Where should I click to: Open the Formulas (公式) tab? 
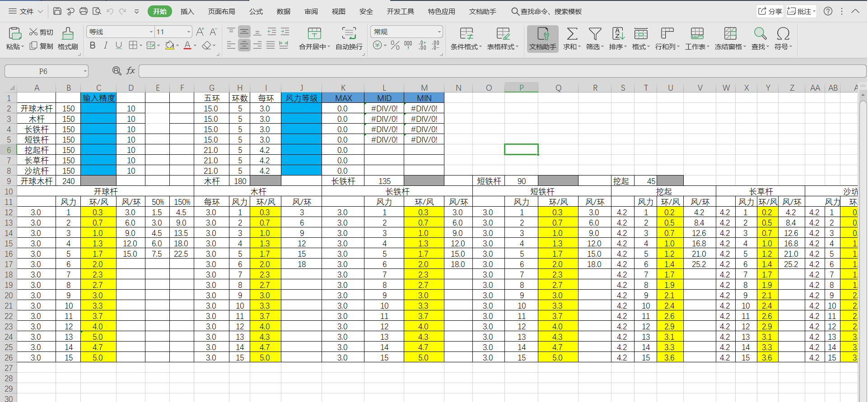(x=256, y=11)
